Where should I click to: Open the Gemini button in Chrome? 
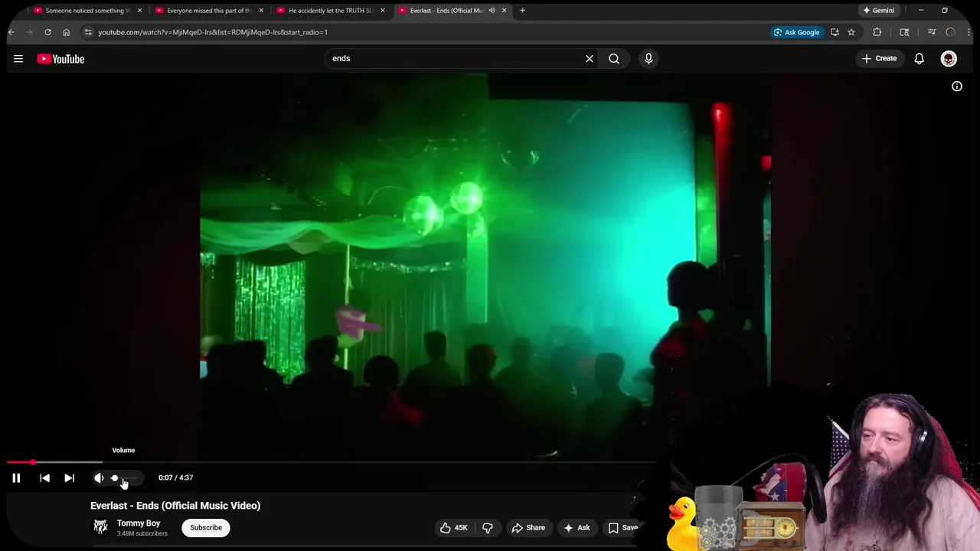click(x=879, y=11)
